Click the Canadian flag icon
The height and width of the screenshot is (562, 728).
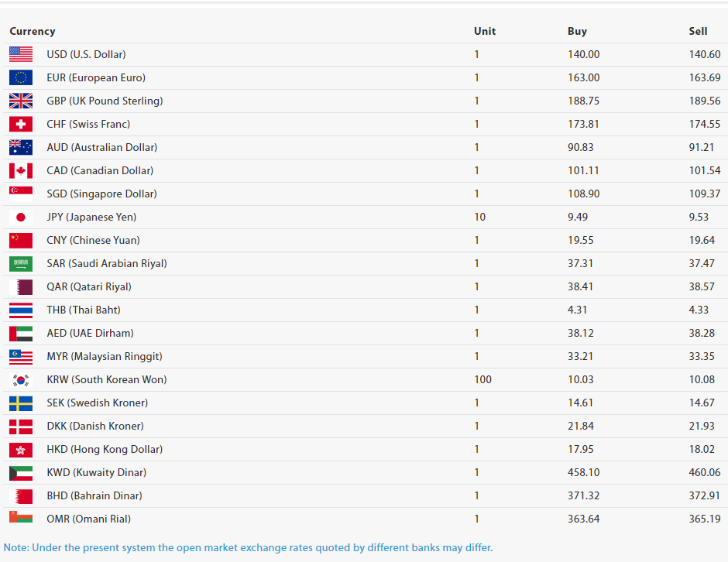(x=21, y=170)
